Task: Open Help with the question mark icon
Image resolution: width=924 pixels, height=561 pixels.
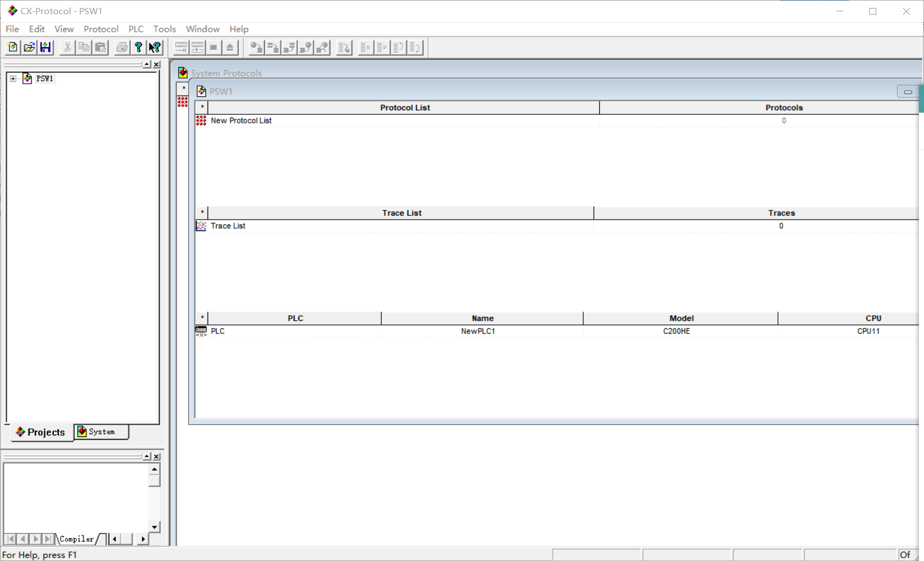Action: (138, 47)
